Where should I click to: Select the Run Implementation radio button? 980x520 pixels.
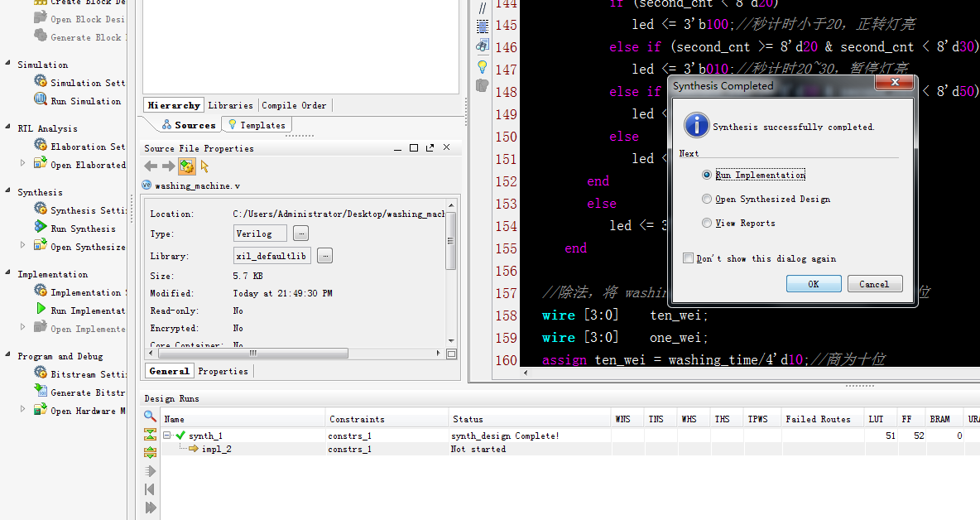[706, 176]
